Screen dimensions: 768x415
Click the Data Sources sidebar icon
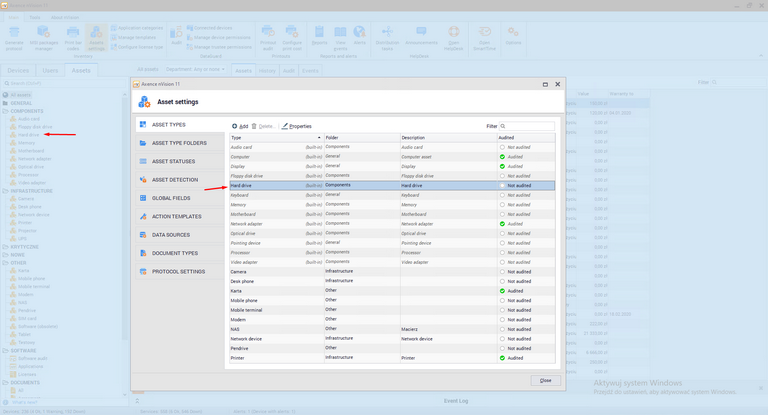coord(142,235)
